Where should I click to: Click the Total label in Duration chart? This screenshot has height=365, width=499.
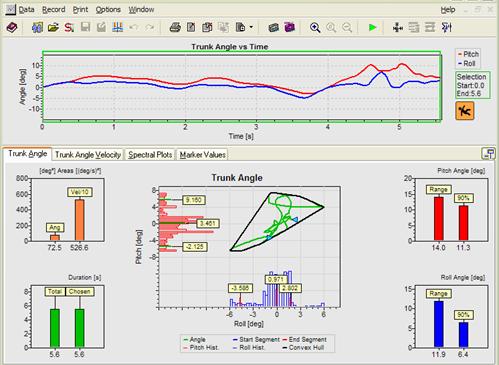tap(55, 291)
